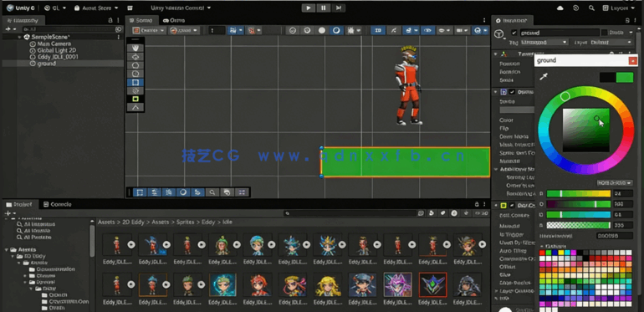The width and height of the screenshot is (644, 312).
Task: Click the lock icon of Hierarchy panel
Action: [x=110, y=20]
